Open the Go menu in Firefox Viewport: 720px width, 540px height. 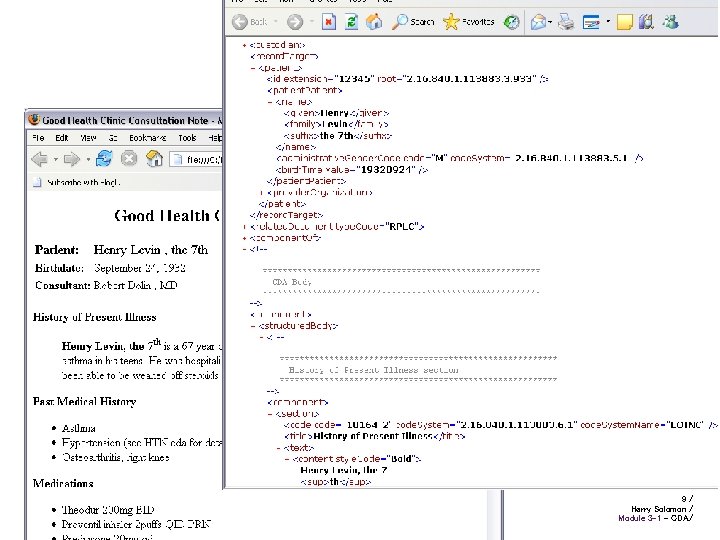(x=112, y=138)
